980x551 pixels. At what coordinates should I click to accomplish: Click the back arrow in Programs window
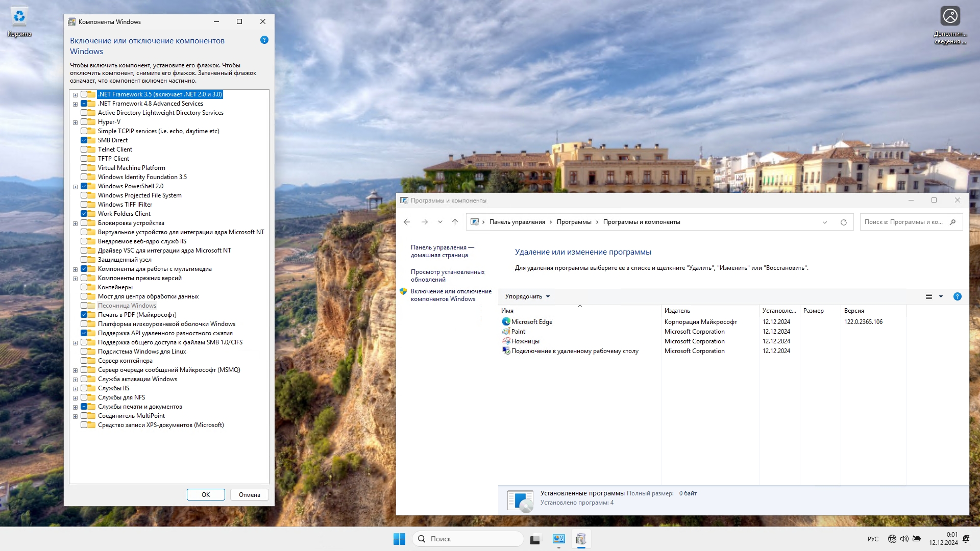(407, 222)
